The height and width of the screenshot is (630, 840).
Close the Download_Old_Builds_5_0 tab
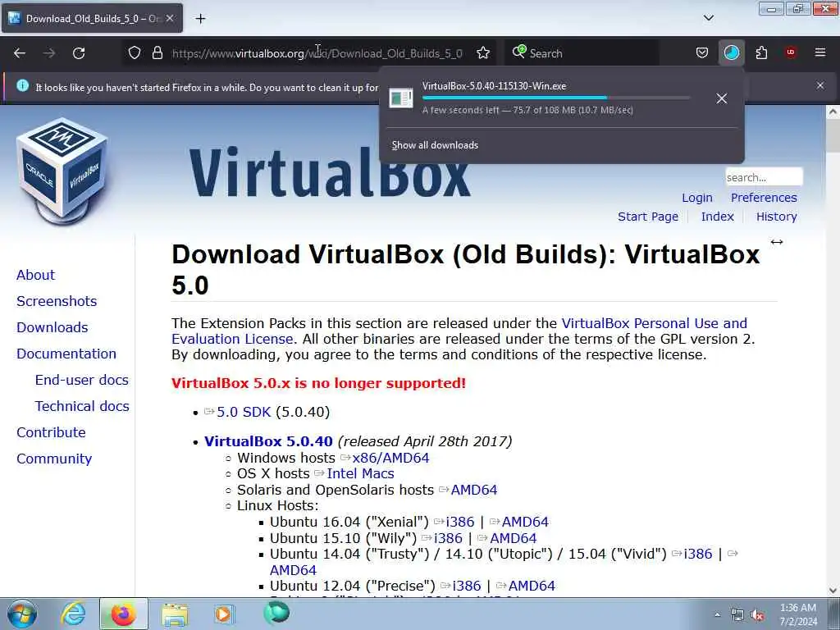[x=170, y=18]
